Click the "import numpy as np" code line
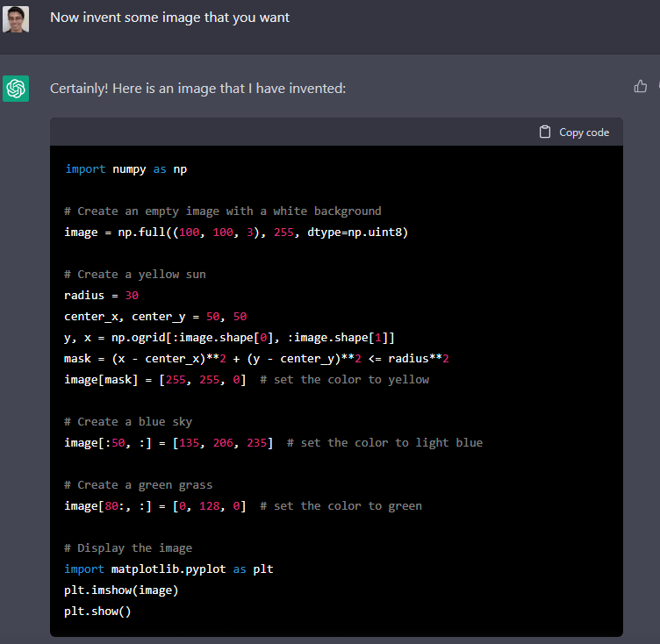 coord(126,168)
